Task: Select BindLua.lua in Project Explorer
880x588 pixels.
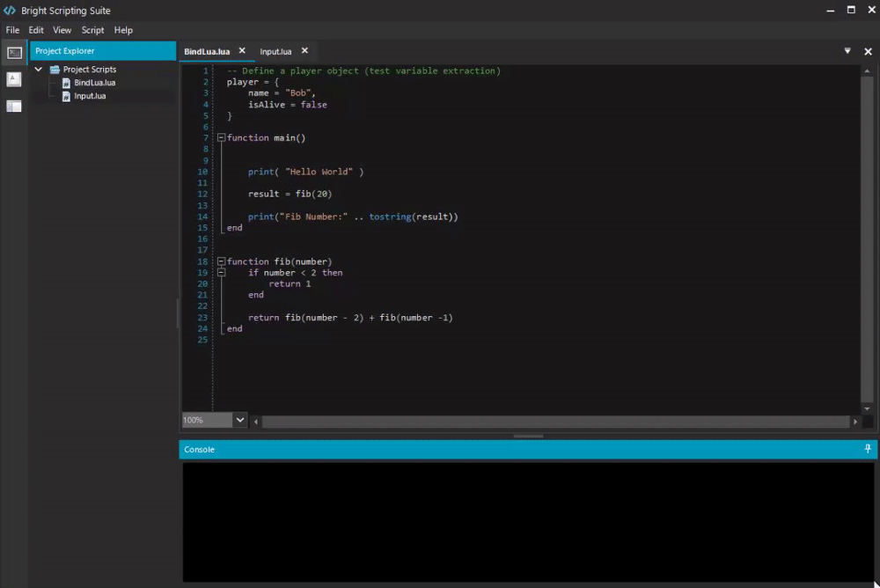Action: coord(94,83)
